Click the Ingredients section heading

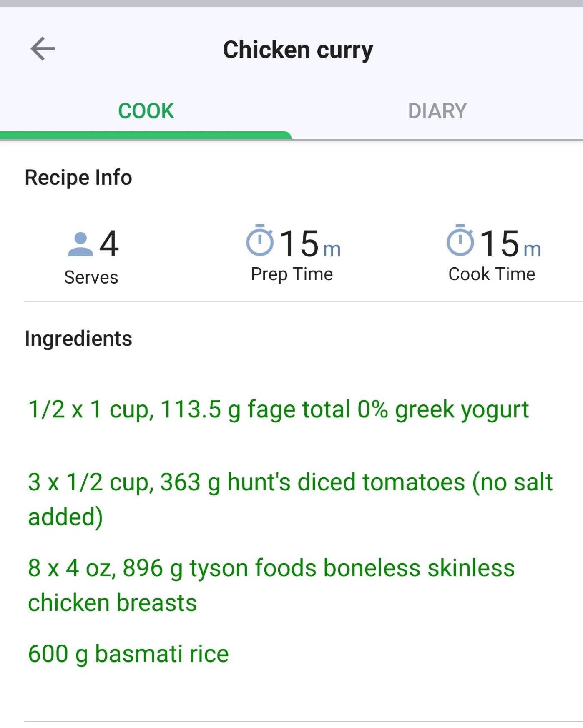[78, 338]
